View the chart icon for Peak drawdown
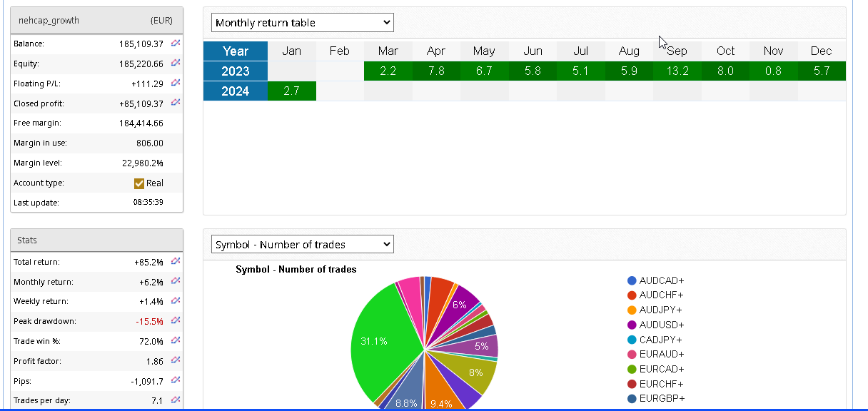The height and width of the screenshot is (411, 868). coord(176,320)
